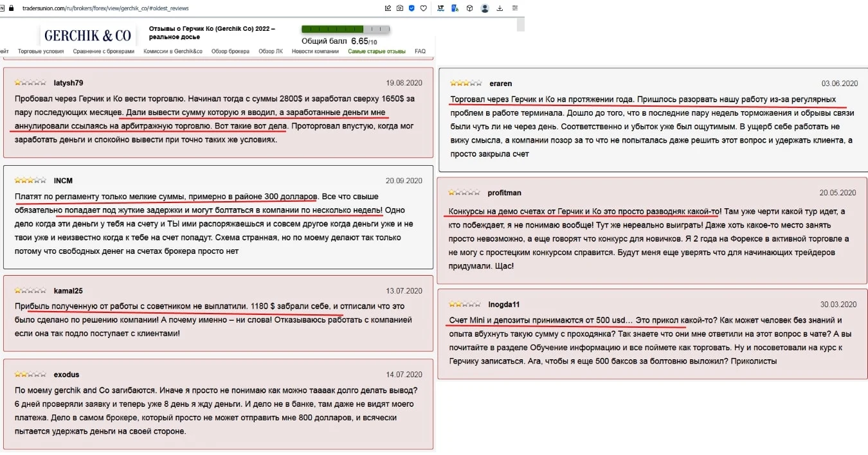
Task: Click the Общий балл 6.65 score text
Action: [339, 41]
